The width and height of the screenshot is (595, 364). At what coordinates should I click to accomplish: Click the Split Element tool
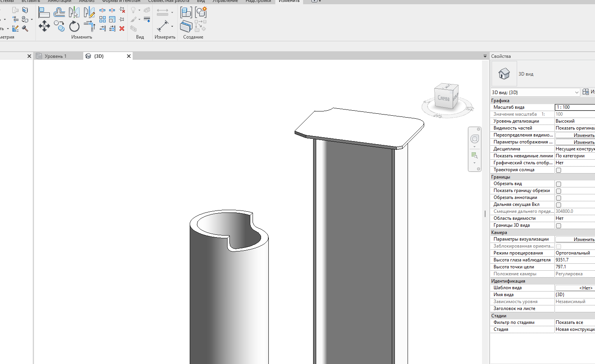click(x=103, y=10)
